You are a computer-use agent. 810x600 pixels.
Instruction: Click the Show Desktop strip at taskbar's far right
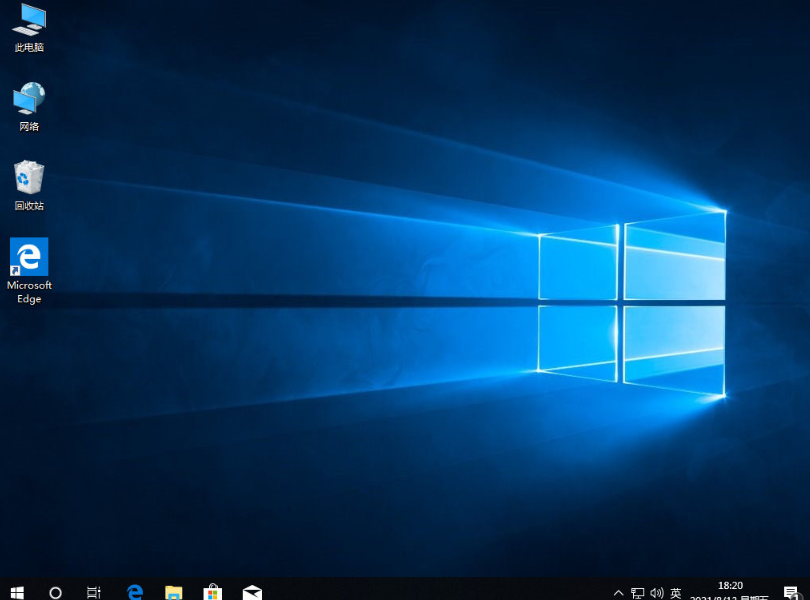[808, 592]
